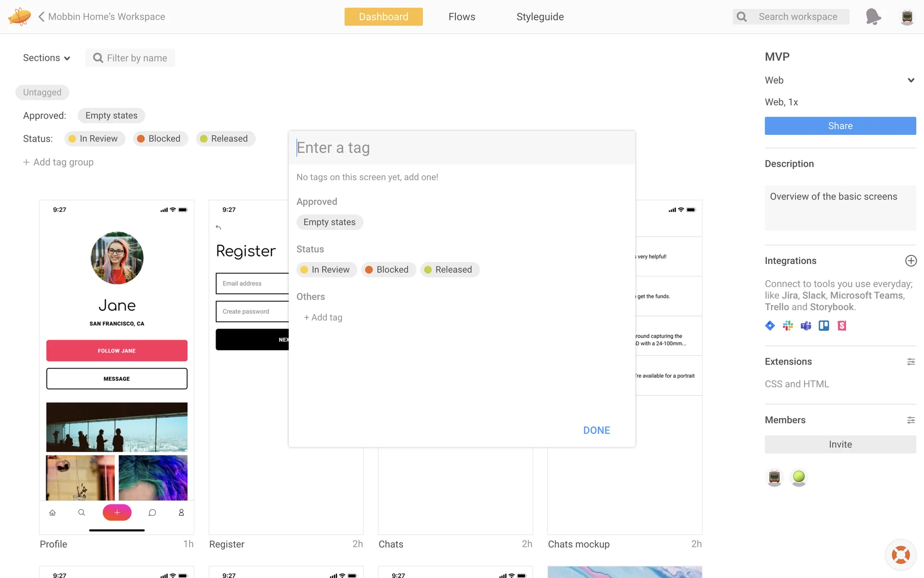Open help lifebuoy icon
The image size is (924, 578).
[x=900, y=554]
